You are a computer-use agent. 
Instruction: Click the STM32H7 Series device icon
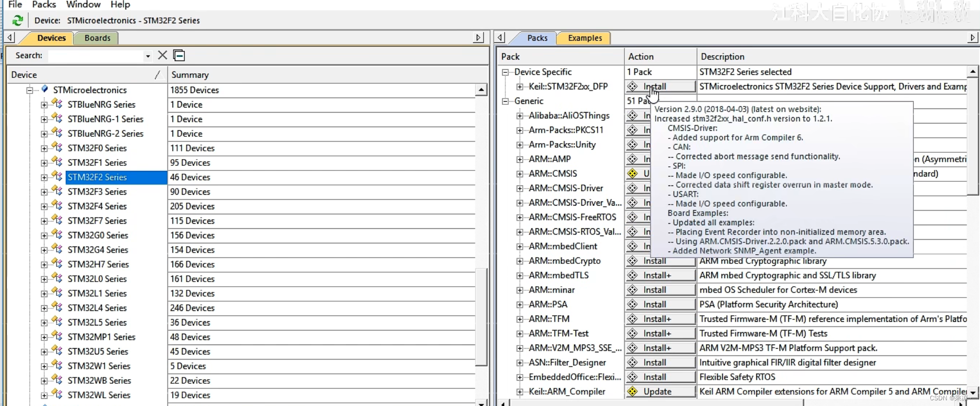click(57, 264)
